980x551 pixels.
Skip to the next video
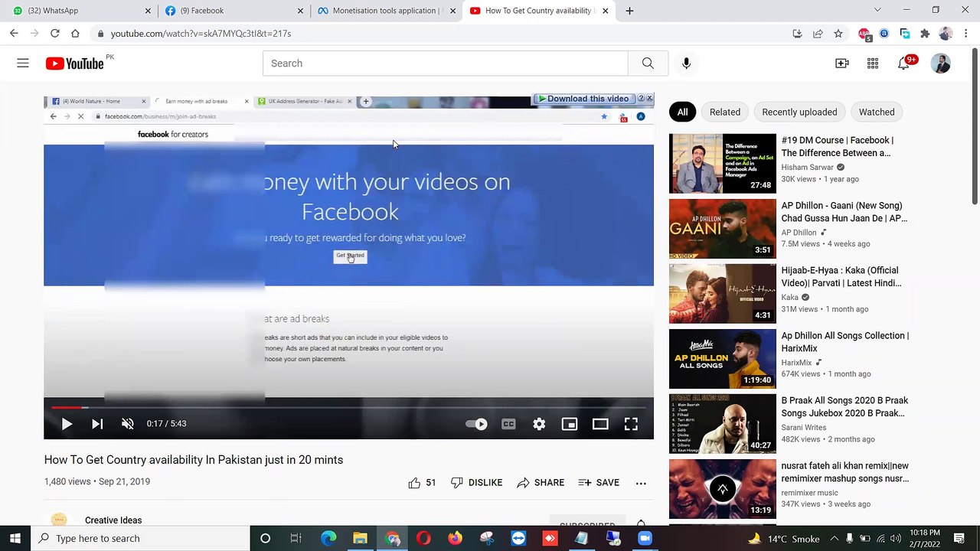97,424
